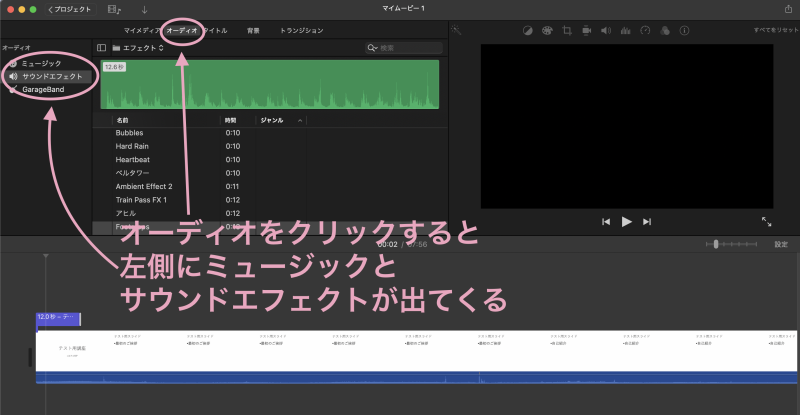800x415 pixels.
Task: Open the noise reduction and equalizer tool
Action: 626,31
